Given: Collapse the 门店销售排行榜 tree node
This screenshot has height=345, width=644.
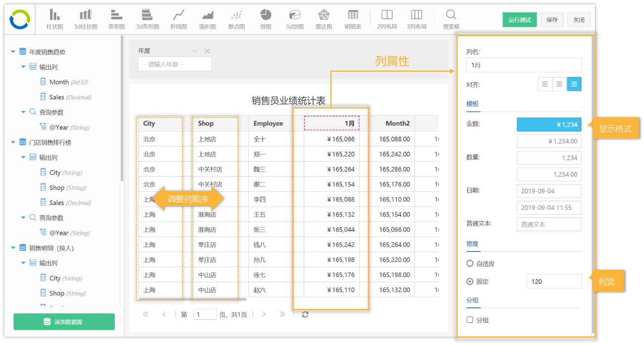Looking at the screenshot, I should 13,142.
